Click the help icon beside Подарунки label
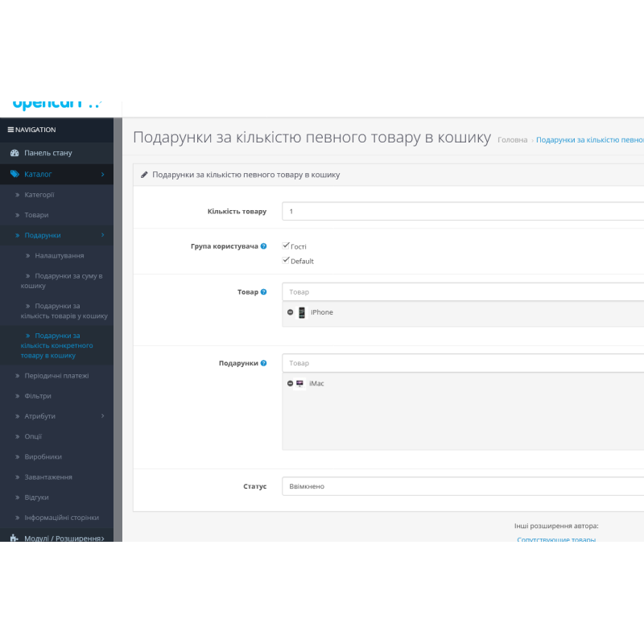644x644 pixels. click(263, 363)
